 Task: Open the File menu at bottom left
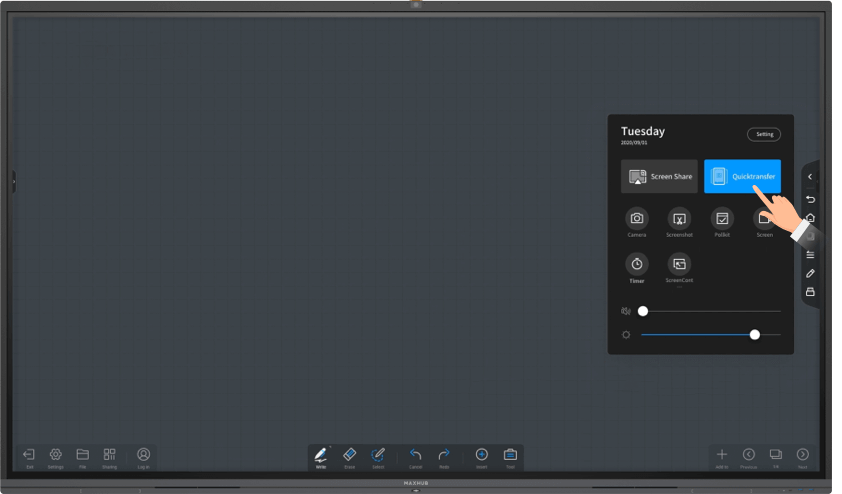[83, 455]
